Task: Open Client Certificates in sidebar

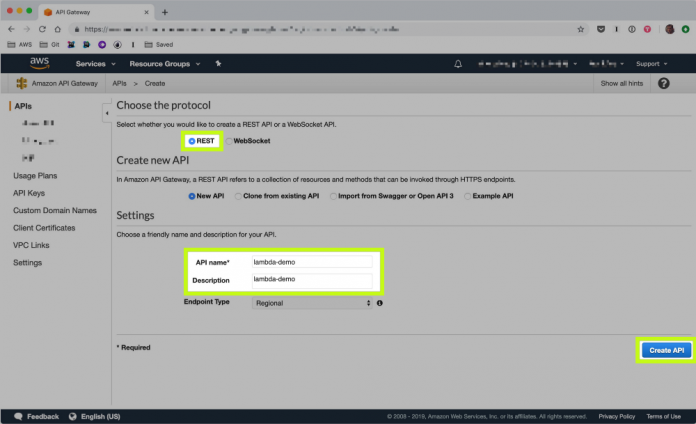Action: [44, 228]
